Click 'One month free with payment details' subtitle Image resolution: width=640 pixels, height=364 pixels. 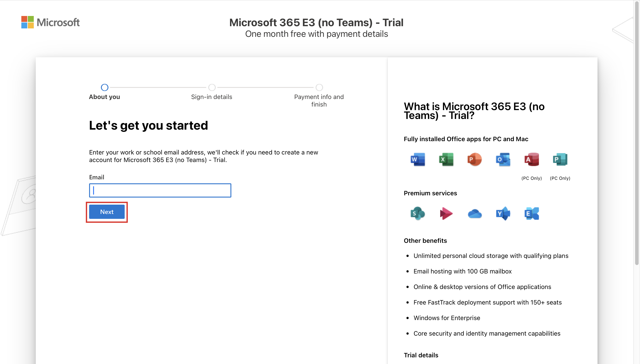[316, 34]
